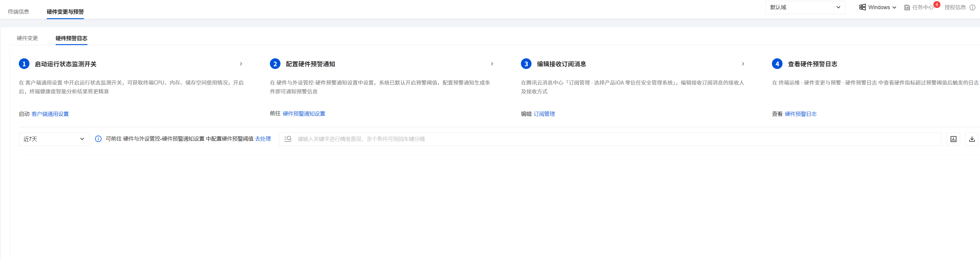Open the 客户端通用设置 link
The width and height of the screenshot is (980, 259).
50,114
